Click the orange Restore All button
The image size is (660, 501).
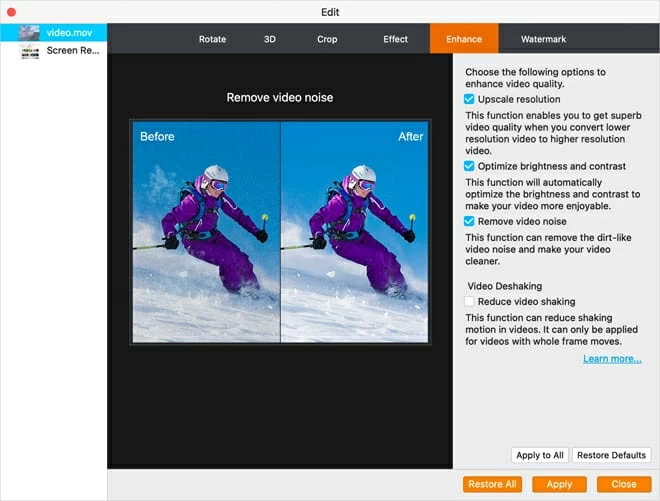tap(492, 484)
